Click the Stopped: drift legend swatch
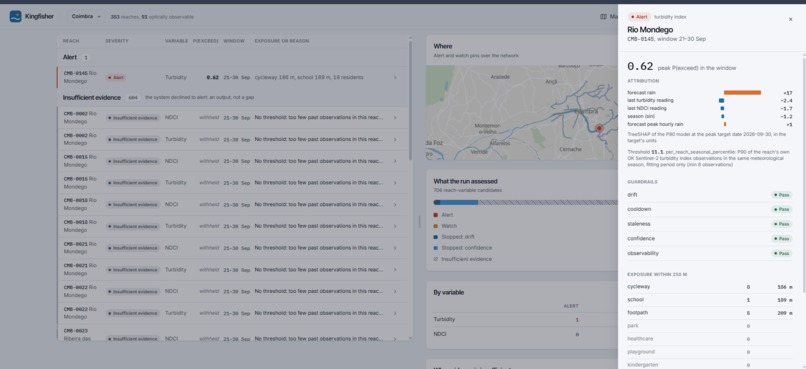 tap(436, 237)
